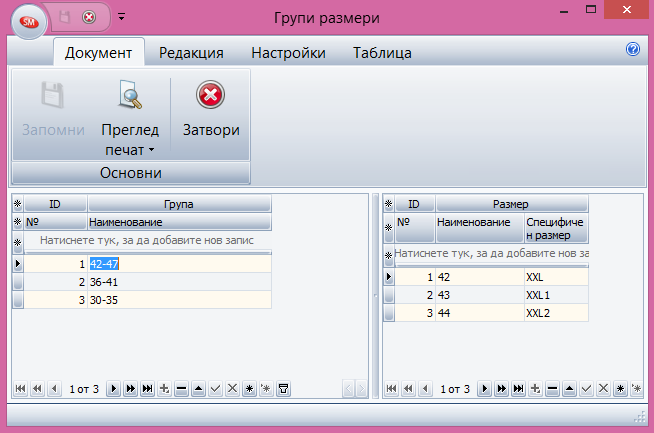Select the size 42 cell
The width and height of the screenshot is (654, 433).
479,277
